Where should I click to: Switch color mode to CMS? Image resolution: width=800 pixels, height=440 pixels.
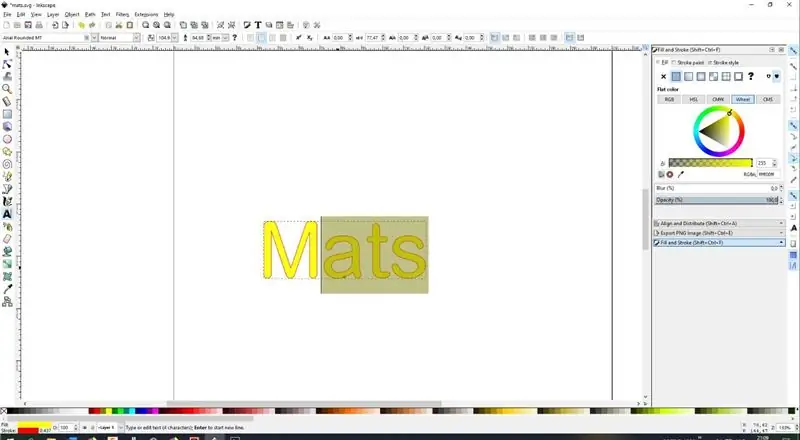coord(768,100)
